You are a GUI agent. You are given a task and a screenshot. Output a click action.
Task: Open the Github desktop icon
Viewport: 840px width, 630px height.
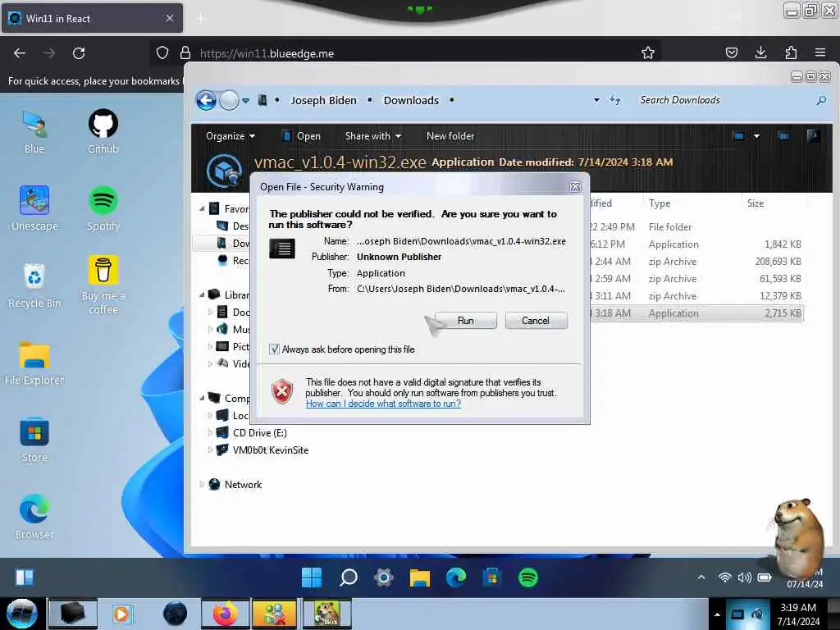click(103, 132)
